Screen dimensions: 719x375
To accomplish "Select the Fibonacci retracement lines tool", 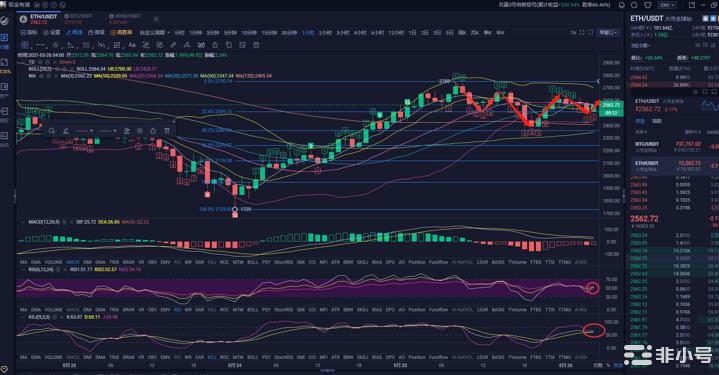I will pos(86,45).
